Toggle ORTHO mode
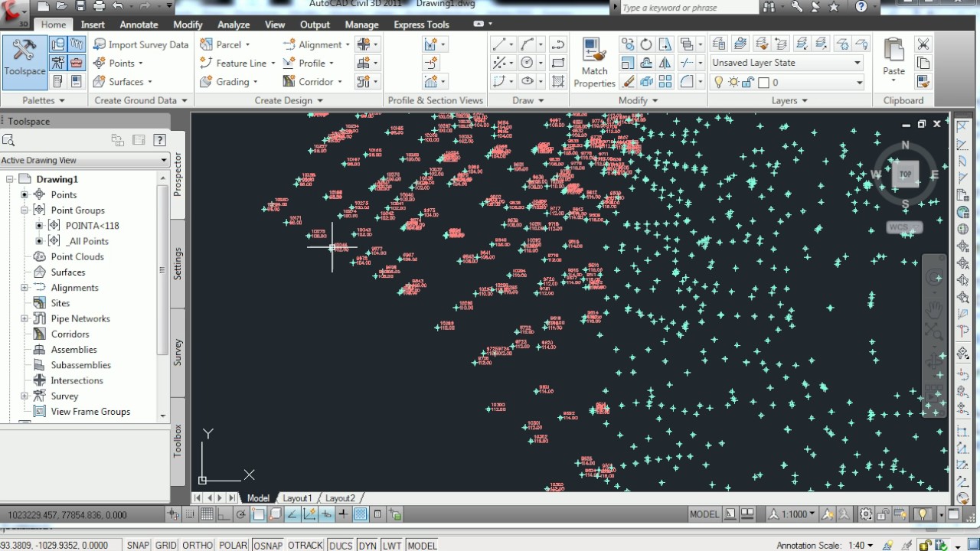 click(198, 546)
